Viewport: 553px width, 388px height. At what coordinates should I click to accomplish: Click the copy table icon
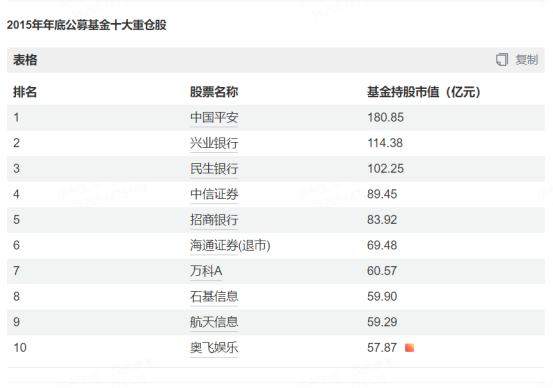coord(502,60)
